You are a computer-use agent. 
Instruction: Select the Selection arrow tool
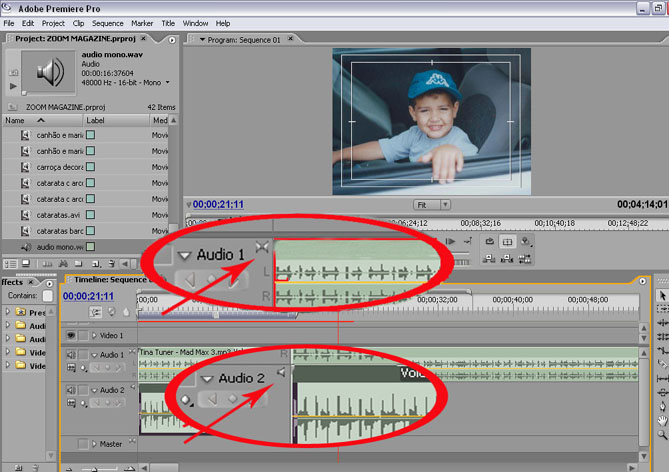pyautogui.click(x=661, y=297)
